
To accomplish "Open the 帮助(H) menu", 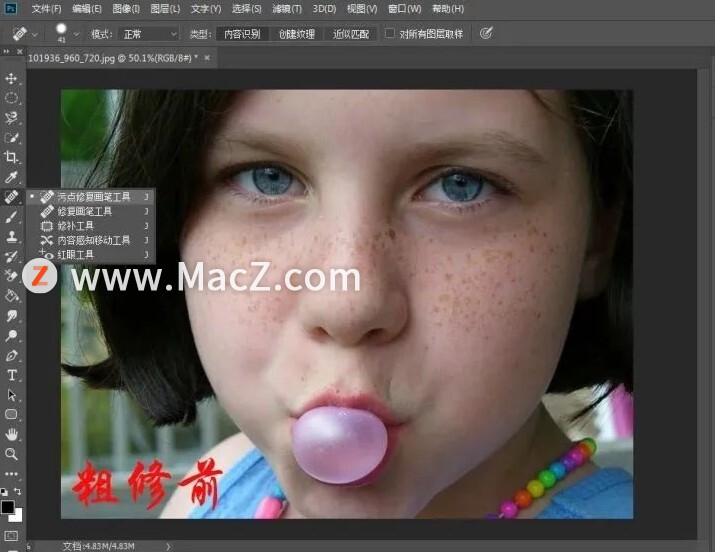I will tap(448, 9).
